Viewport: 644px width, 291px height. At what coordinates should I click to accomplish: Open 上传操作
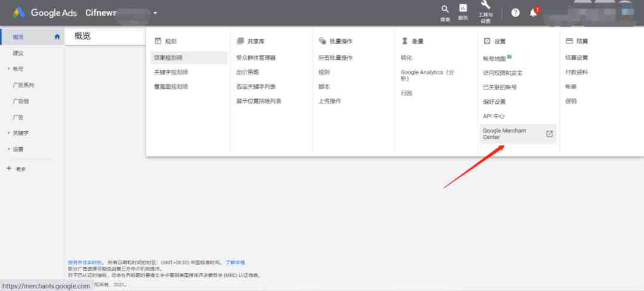330,101
